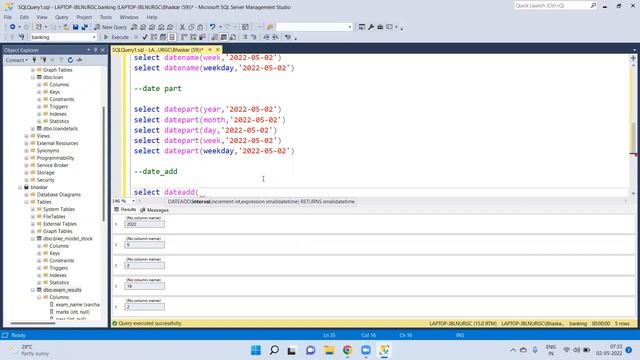Click Comment out selected lines icon

(245, 37)
